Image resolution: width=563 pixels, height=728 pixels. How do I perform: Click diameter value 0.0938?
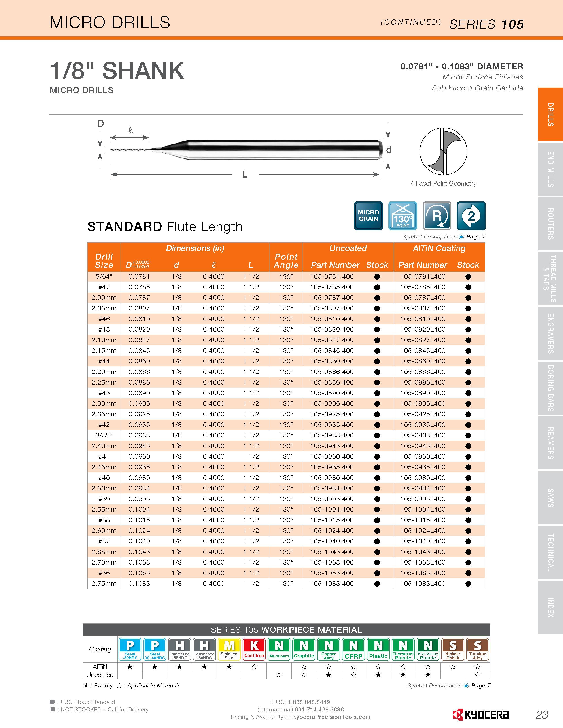139,435
